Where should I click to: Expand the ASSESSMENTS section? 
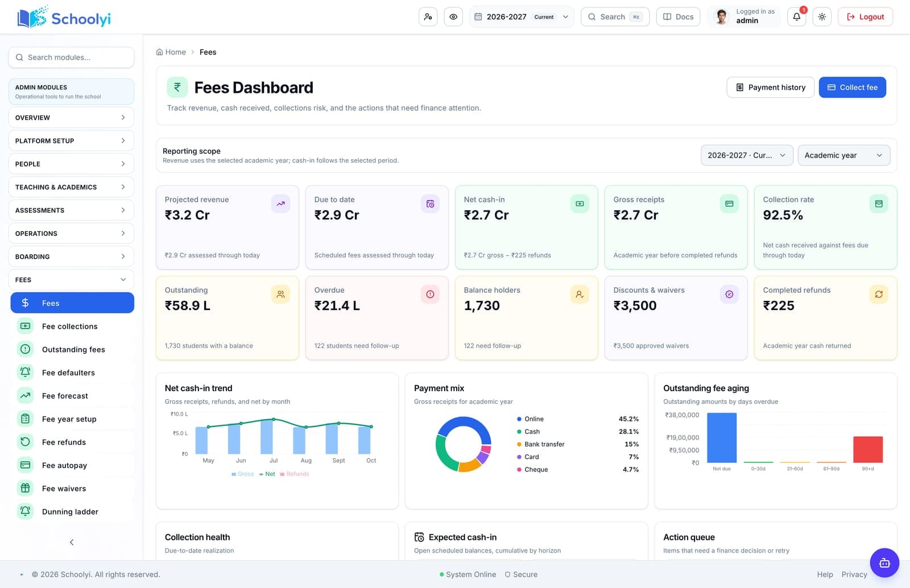coord(71,210)
